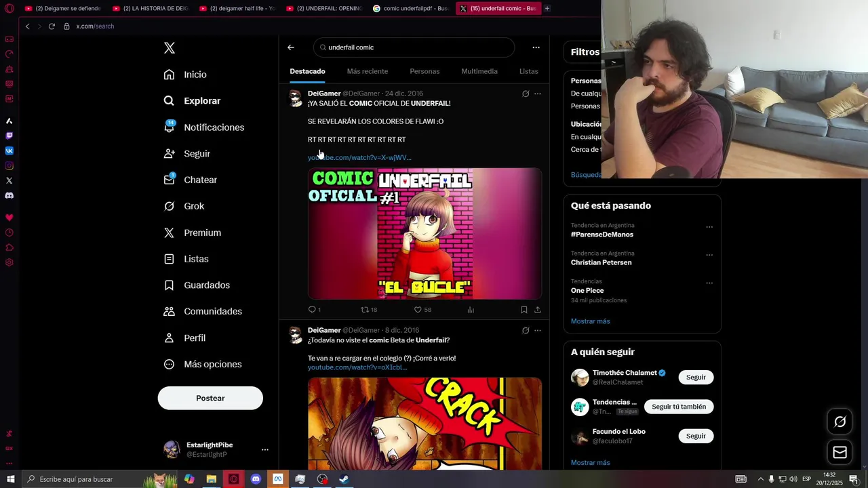The image size is (868, 488).
Task: Open VK in Opera sidebar
Action: (9, 150)
